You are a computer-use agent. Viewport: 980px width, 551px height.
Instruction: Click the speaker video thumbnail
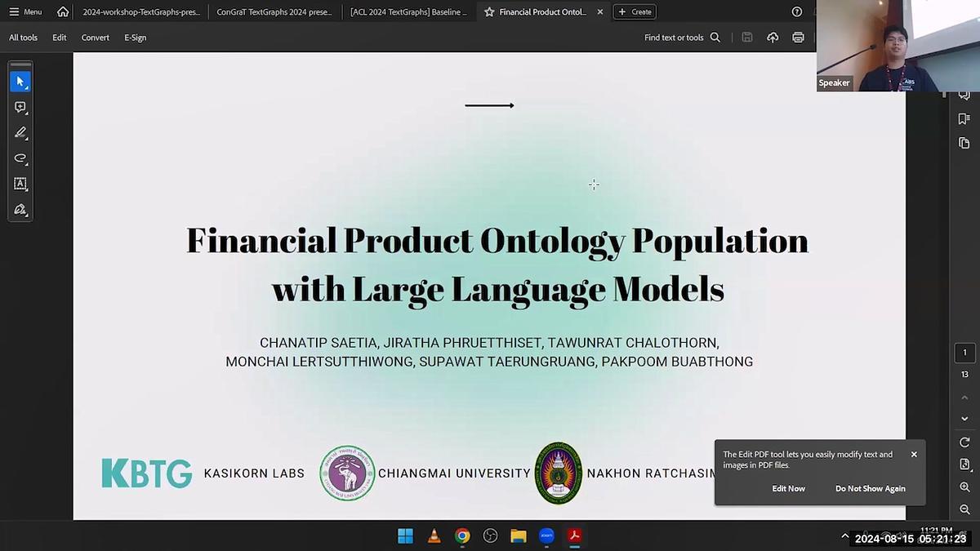(x=898, y=46)
